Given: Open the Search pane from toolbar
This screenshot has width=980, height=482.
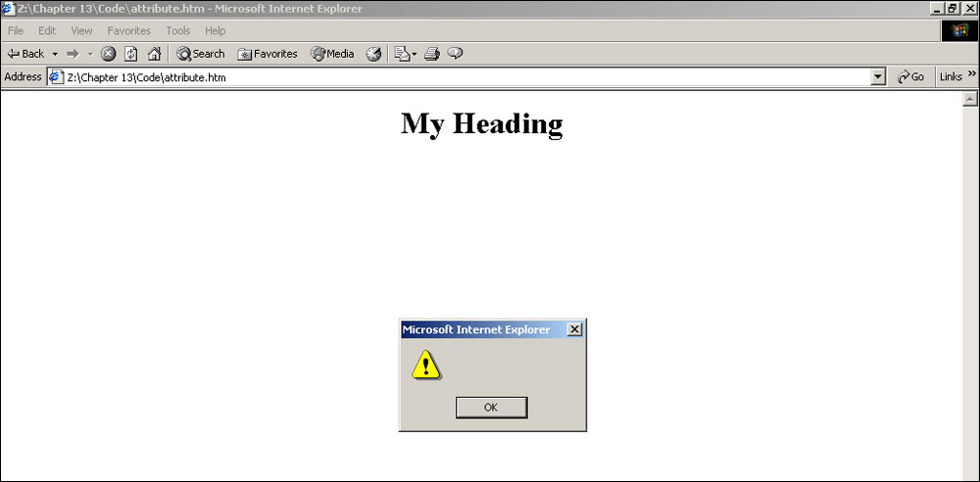Looking at the screenshot, I should pyautogui.click(x=201, y=54).
